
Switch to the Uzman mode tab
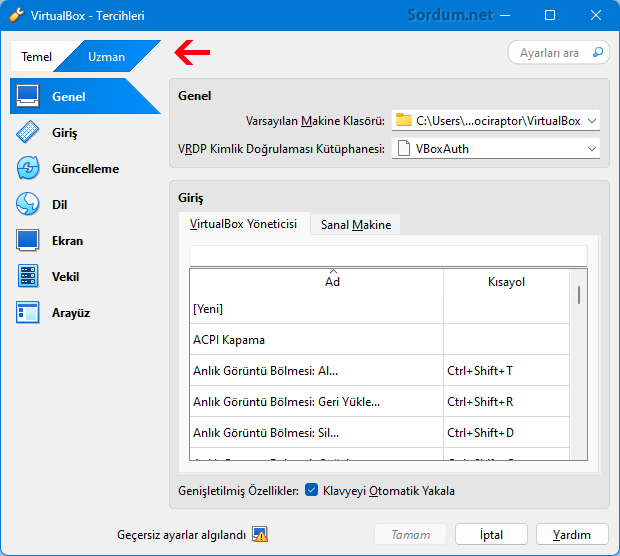[106, 57]
